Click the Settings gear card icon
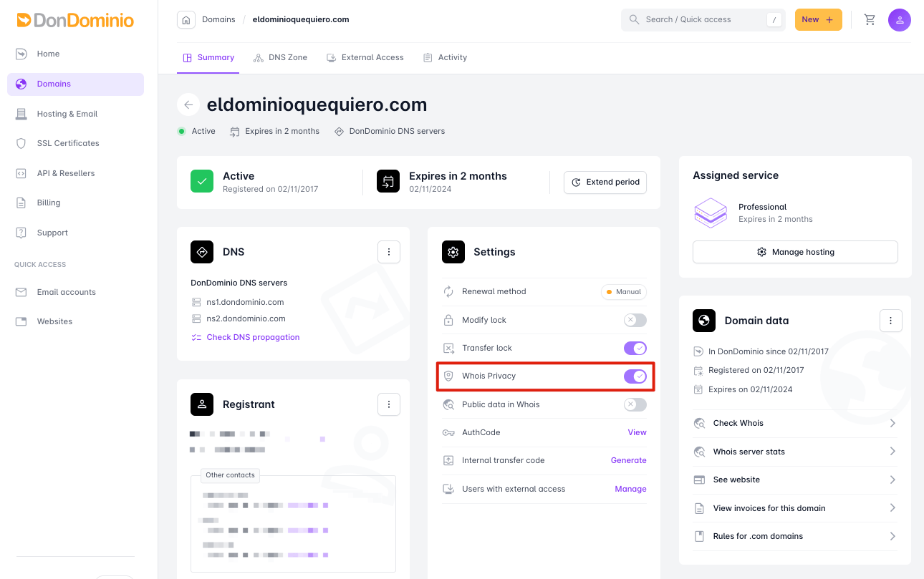 [x=453, y=252]
